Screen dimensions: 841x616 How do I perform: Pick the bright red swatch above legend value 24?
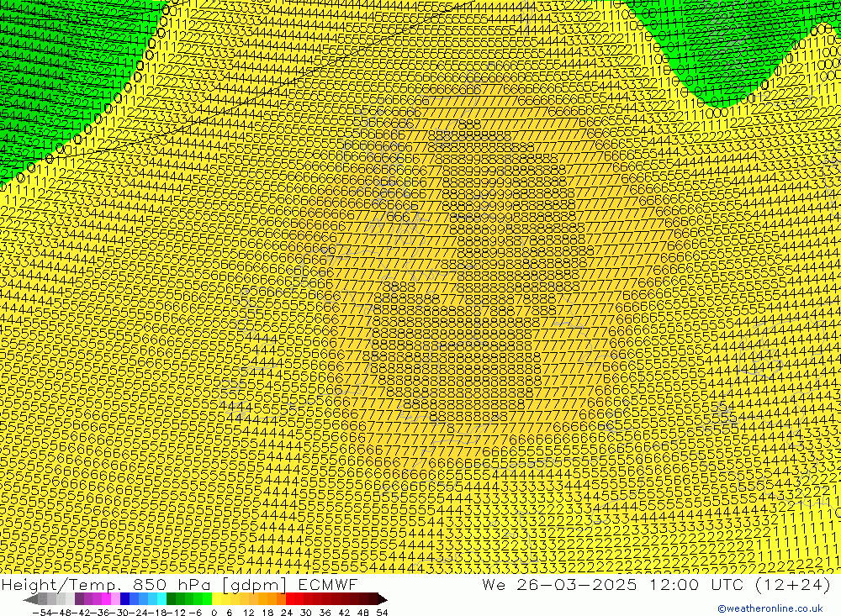click(x=290, y=599)
